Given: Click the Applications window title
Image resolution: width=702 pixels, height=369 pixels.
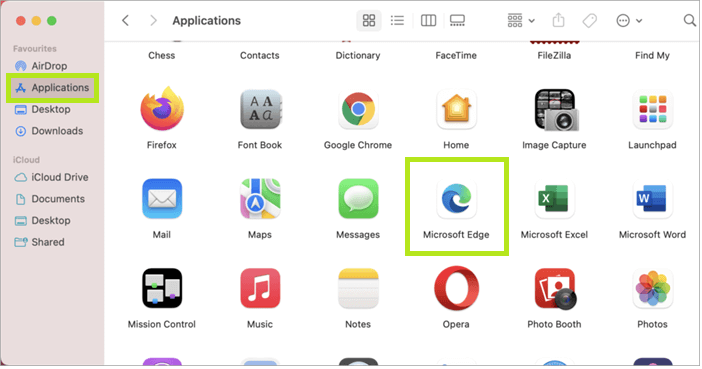Looking at the screenshot, I should click(x=206, y=21).
